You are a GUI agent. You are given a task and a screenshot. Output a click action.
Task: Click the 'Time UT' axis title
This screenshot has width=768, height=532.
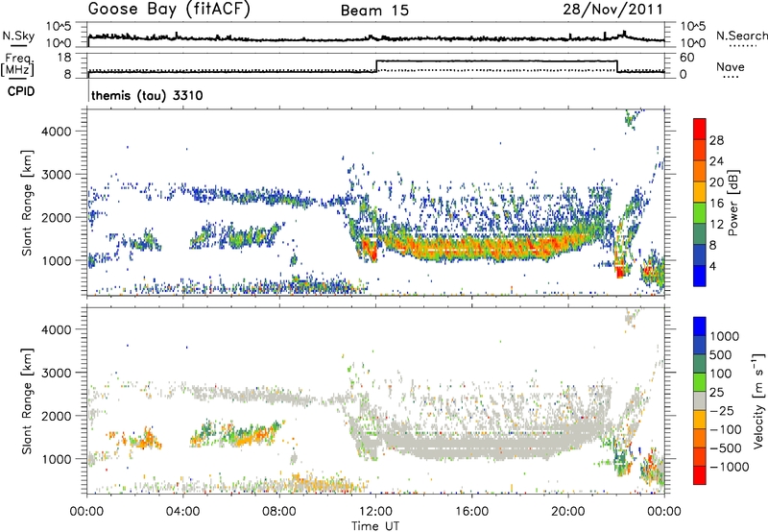(x=375, y=525)
